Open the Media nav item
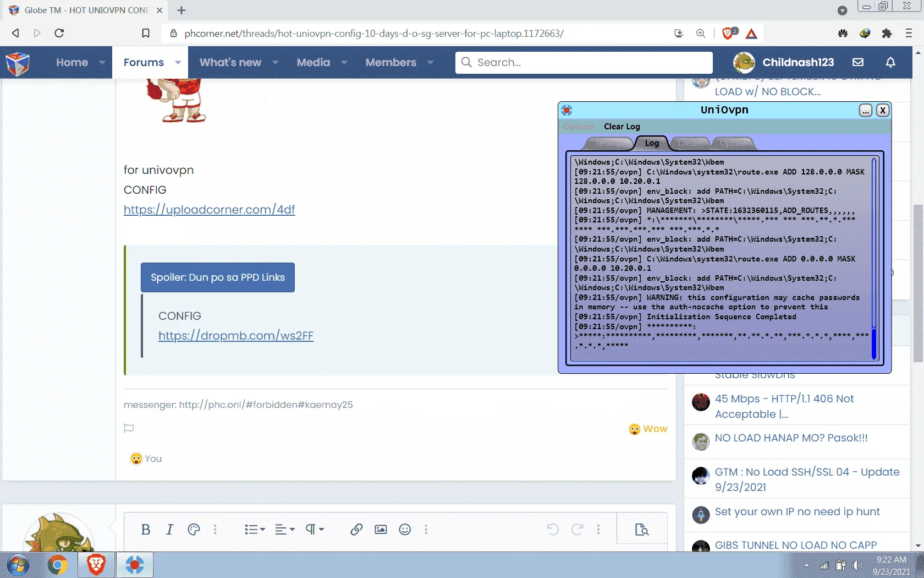924x578 pixels. click(x=313, y=62)
